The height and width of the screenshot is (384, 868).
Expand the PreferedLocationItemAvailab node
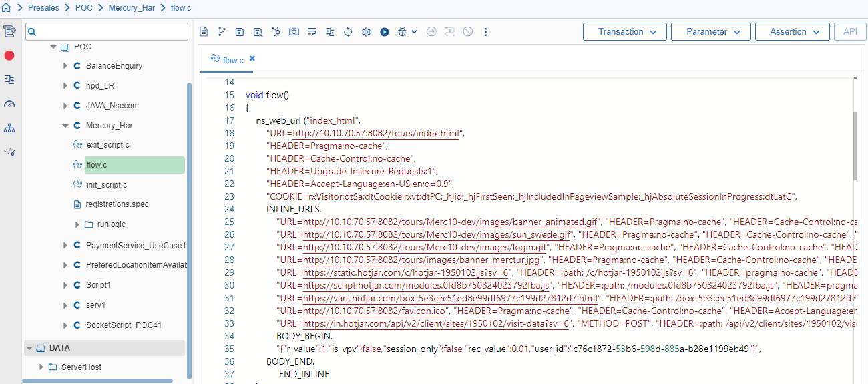coord(65,265)
